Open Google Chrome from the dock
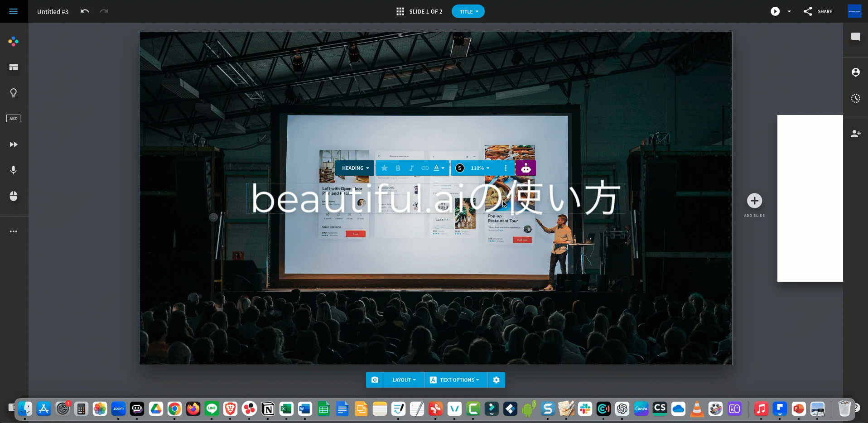Image resolution: width=868 pixels, height=423 pixels. [x=174, y=409]
